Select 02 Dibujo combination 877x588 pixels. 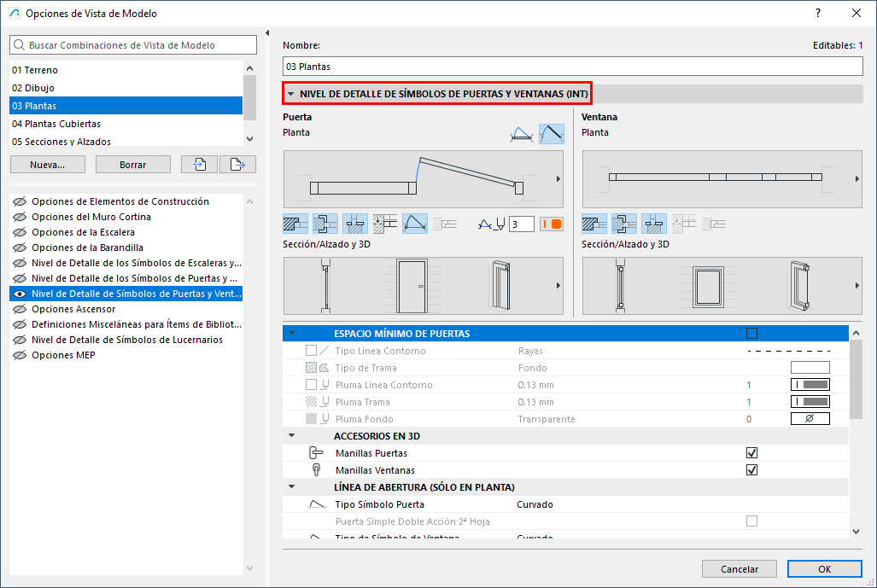click(x=126, y=88)
